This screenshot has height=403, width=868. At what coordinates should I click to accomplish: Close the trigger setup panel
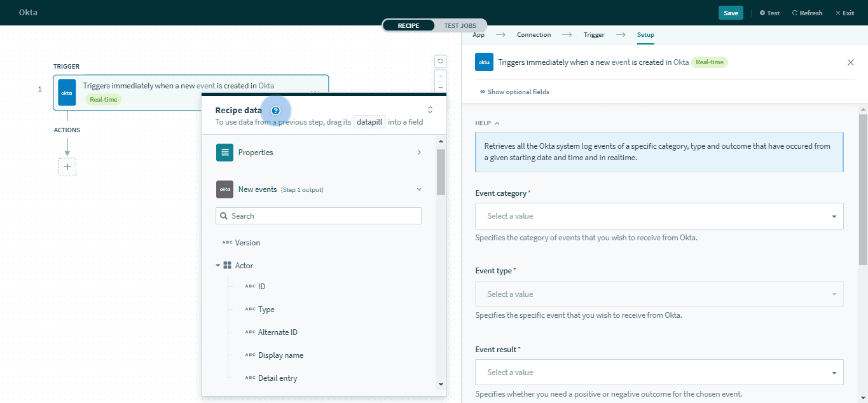tap(850, 62)
